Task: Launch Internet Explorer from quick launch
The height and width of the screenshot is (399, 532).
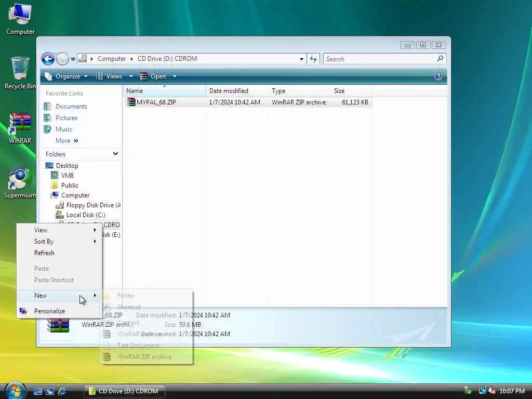Action: (x=62, y=391)
